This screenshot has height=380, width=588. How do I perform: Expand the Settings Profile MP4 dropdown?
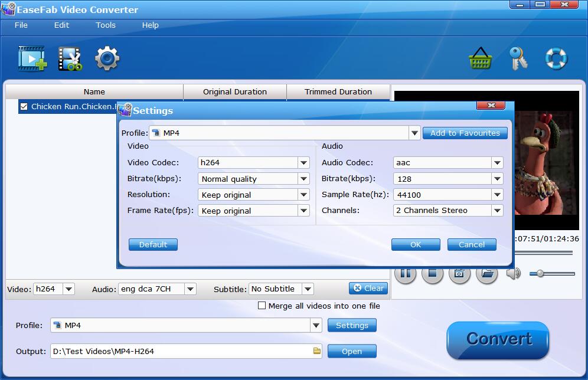414,133
